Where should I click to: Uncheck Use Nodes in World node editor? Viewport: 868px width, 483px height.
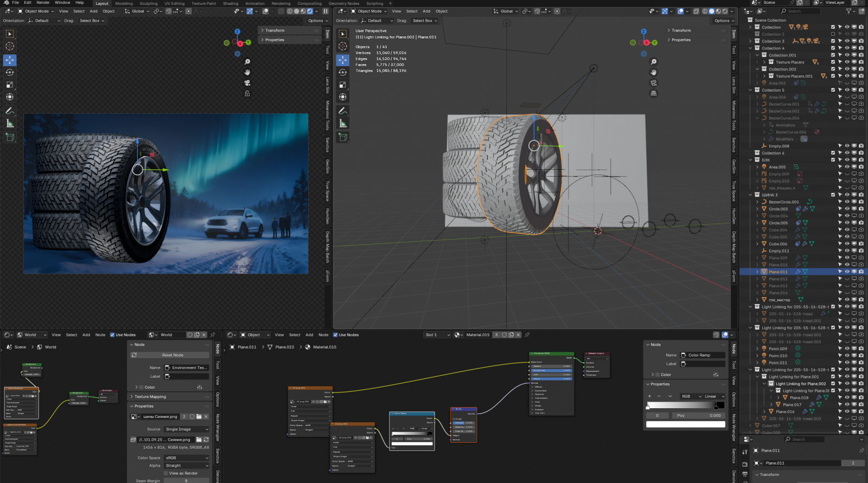[x=112, y=335]
